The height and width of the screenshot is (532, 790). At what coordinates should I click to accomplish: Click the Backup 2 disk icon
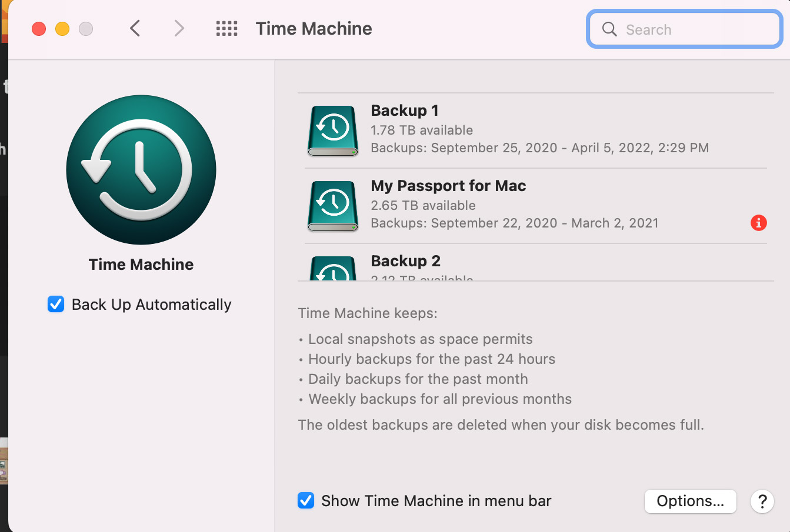coord(333,269)
